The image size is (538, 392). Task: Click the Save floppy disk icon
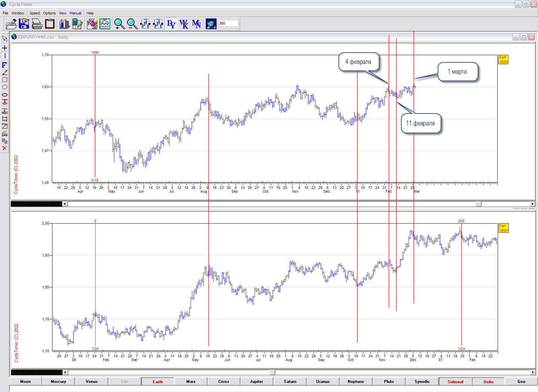pyautogui.click(x=24, y=24)
